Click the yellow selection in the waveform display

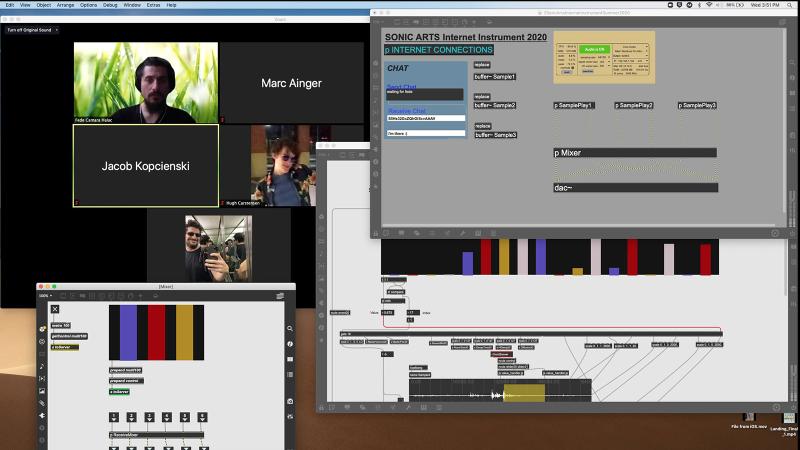(524, 393)
